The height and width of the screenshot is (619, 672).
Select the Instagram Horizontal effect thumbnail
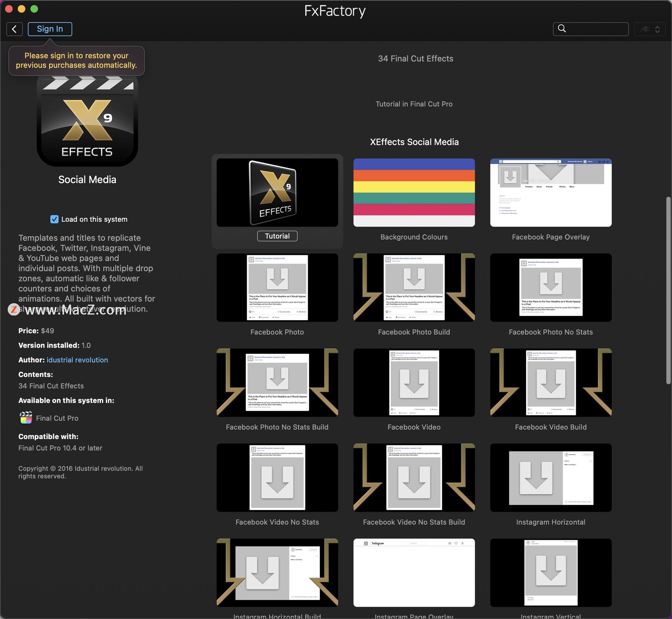point(551,478)
